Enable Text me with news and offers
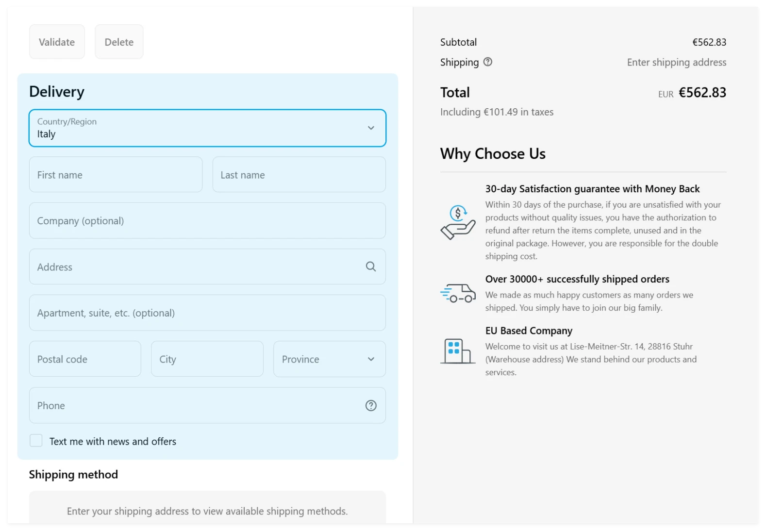The image size is (766, 532). [36, 441]
